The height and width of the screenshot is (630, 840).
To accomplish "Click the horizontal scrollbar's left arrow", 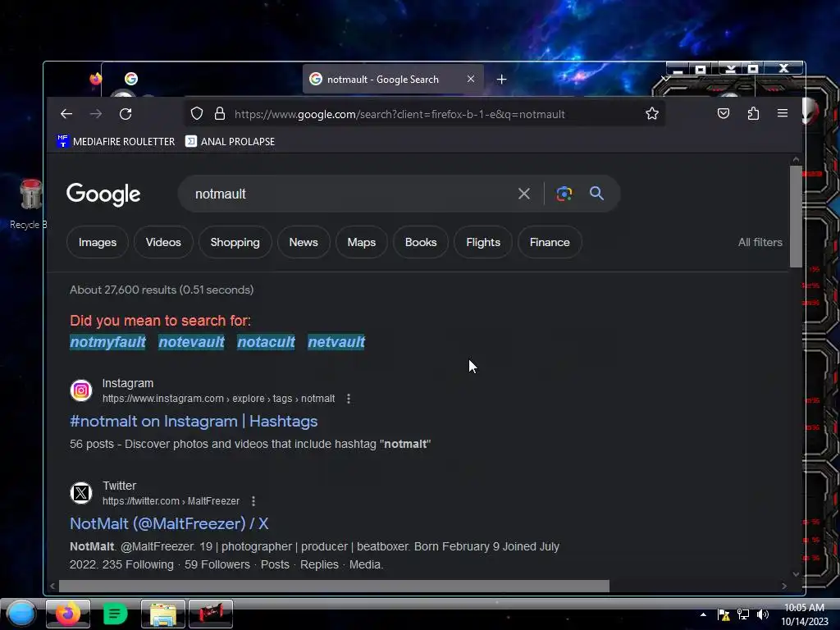I will [52, 586].
